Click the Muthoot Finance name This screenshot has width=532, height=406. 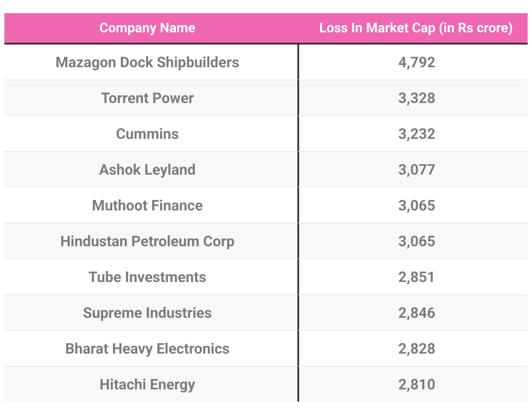(x=147, y=205)
